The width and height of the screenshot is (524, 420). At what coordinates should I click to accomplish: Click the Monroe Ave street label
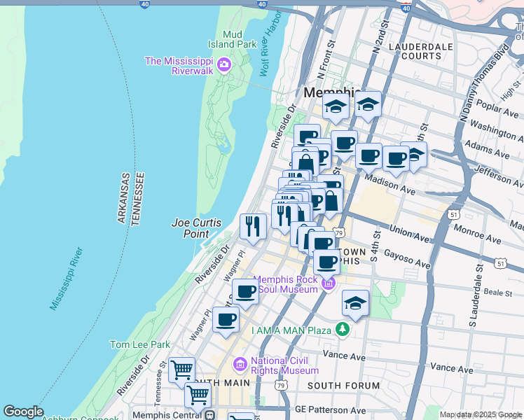pos(477,234)
